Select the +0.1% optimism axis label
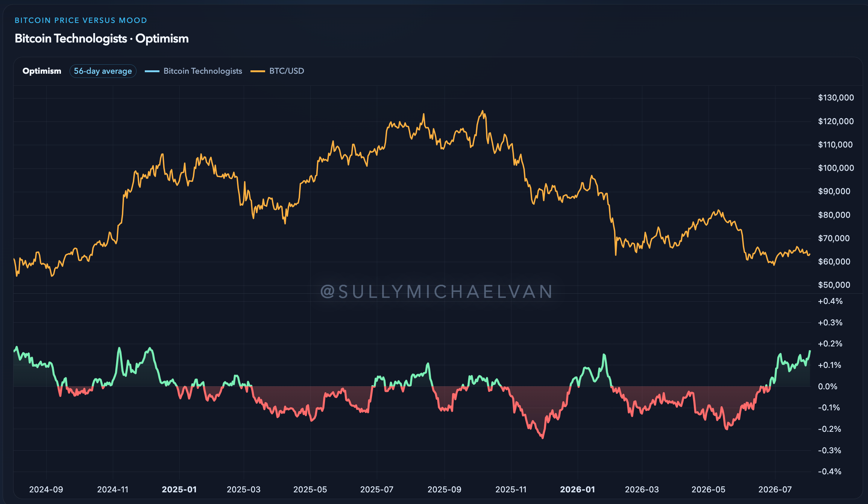Screen dimensions: 868x504 click(829, 365)
